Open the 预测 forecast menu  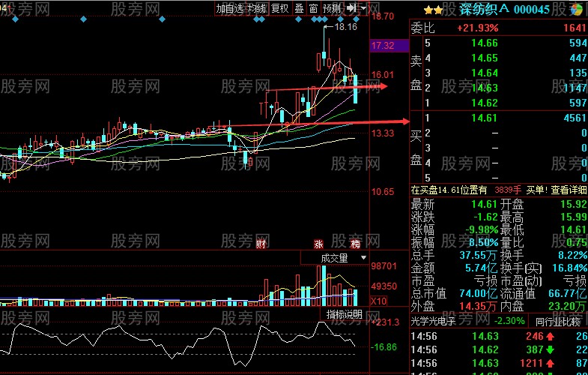(x=332, y=8)
